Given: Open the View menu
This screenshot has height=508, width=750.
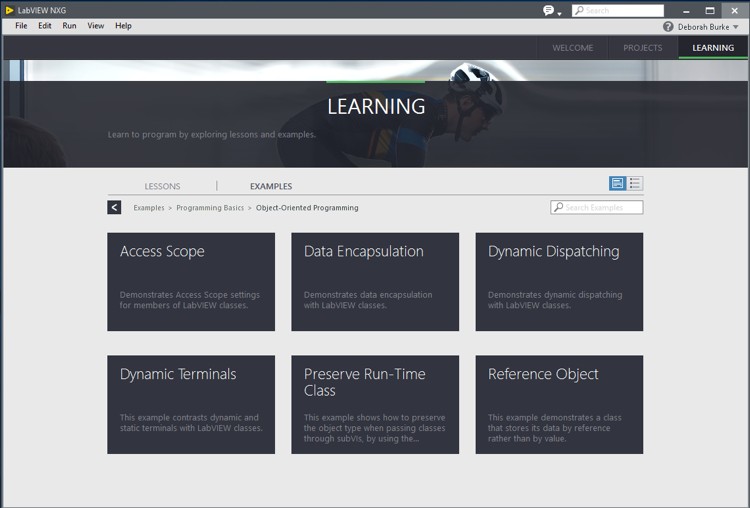Looking at the screenshot, I should pos(96,26).
